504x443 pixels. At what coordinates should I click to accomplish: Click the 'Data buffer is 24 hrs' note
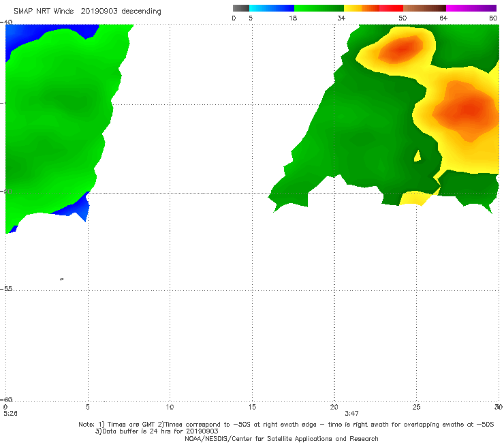[x=157, y=431]
